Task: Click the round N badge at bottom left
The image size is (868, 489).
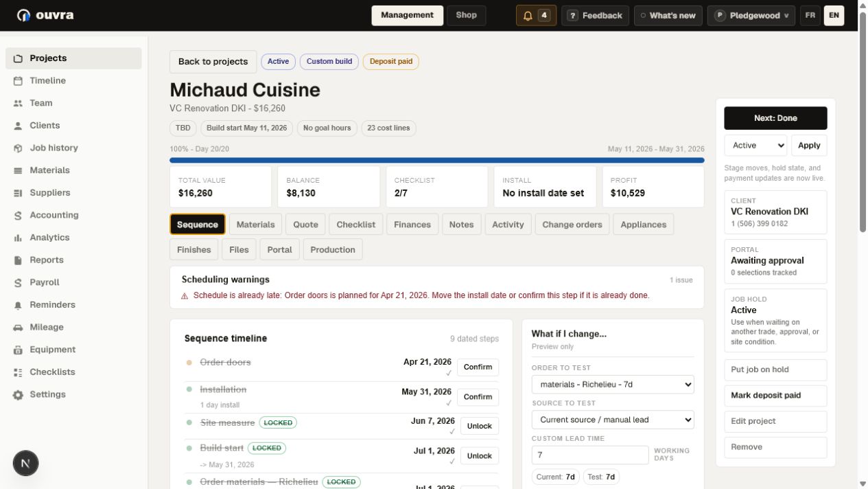Action: tap(25, 464)
